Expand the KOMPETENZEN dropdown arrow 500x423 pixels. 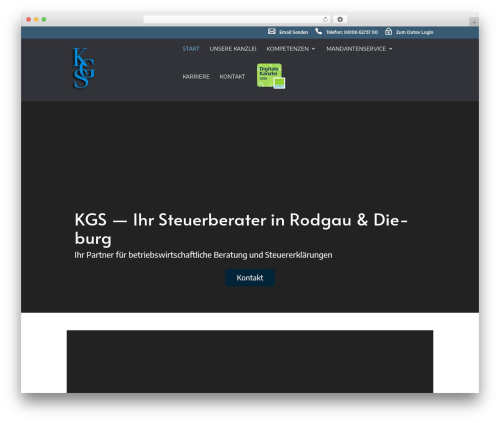(313, 49)
